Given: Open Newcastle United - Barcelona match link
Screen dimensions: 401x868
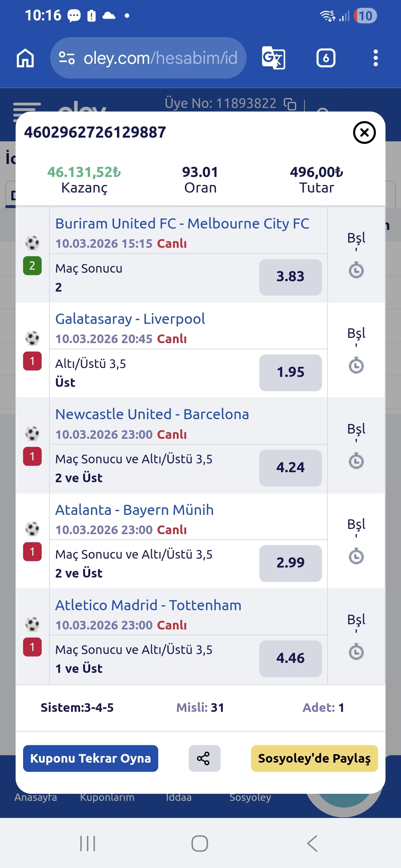Looking at the screenshot, I should (x=152, y=414).
